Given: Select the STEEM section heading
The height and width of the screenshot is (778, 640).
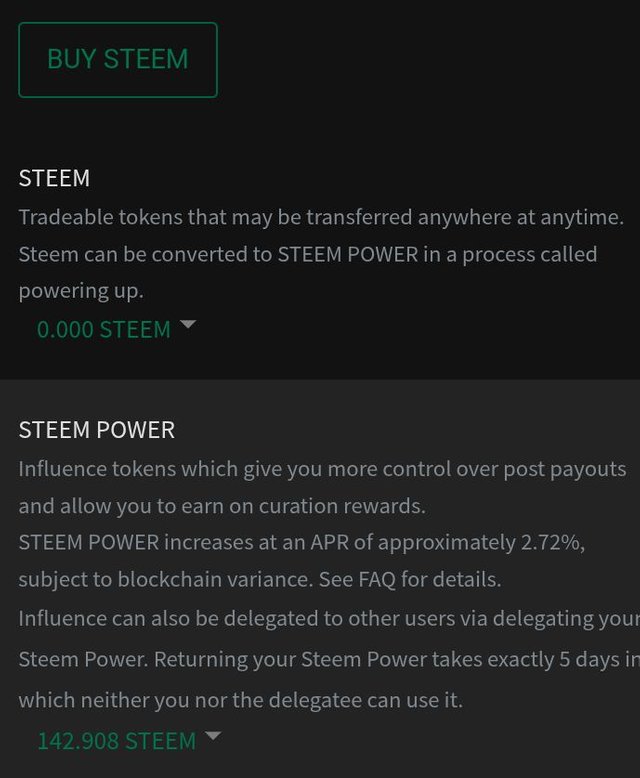Looking at the screenshot, I should coord(54,178).
